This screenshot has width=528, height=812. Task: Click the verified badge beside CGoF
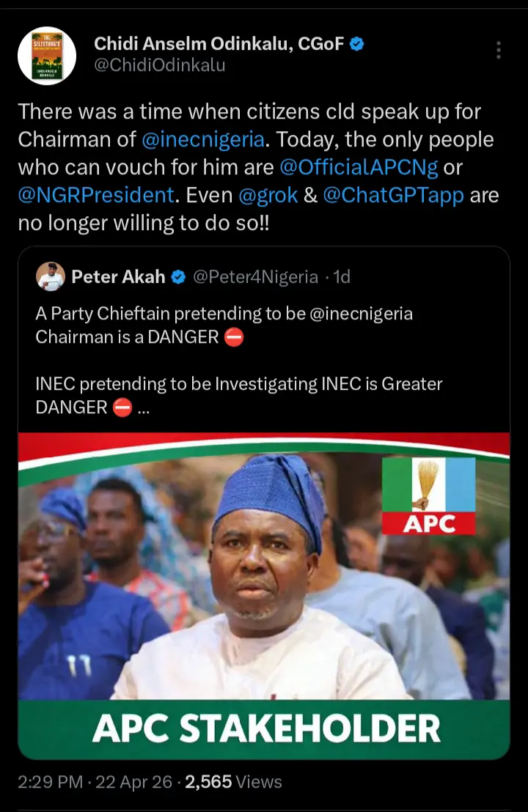(x=356, y=44)
